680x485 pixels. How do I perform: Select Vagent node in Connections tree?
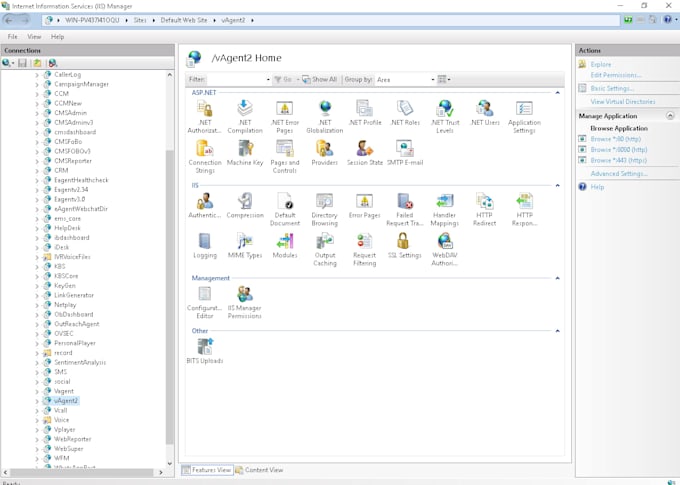pyautogui.click(x=64, y=391)
